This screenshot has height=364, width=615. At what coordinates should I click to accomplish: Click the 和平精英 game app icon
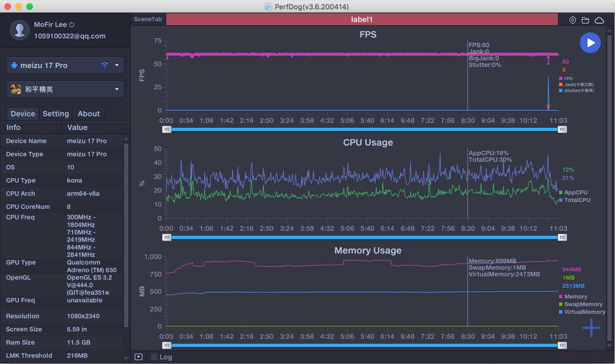(x=16, y=89)
